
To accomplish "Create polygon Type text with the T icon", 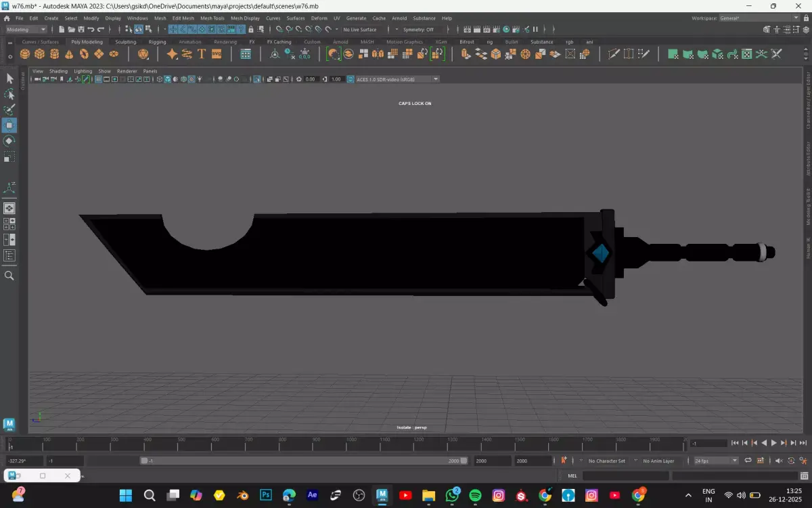I will pos(202,54).
